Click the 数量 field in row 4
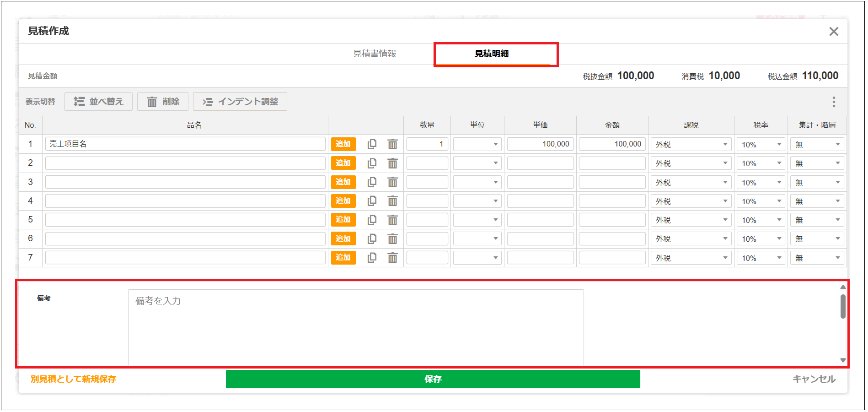This screenshot has width=868, height=412. pos(427,201)
